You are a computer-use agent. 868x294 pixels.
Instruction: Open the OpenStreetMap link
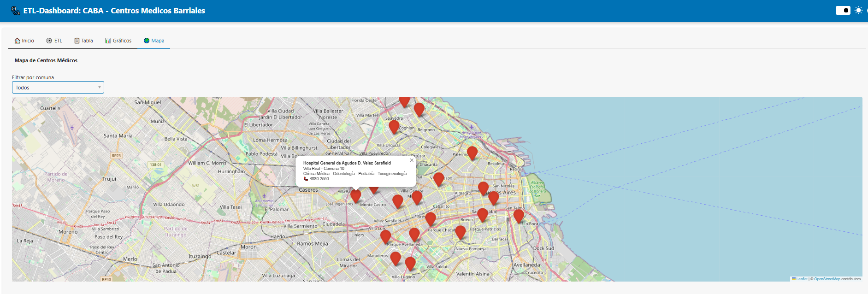[827, 279]
